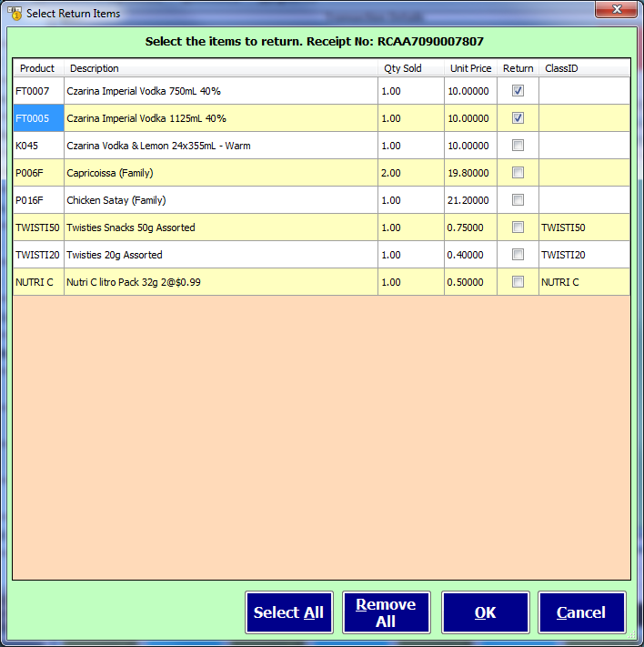Check Return box for Twisties 20g Assorted

(518, 254)
